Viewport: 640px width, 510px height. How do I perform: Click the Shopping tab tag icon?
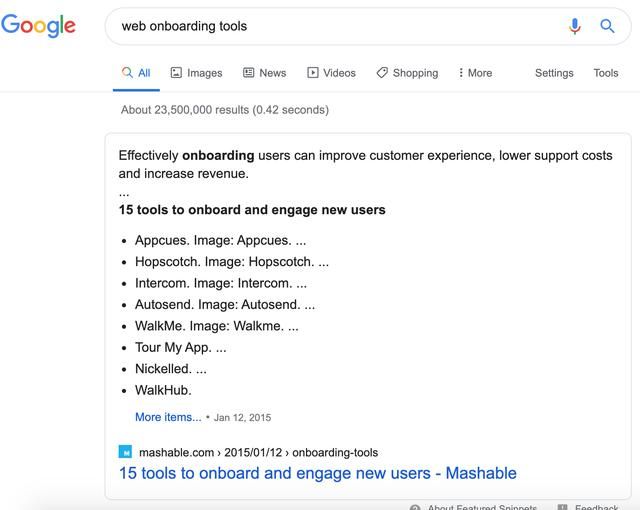382,73
